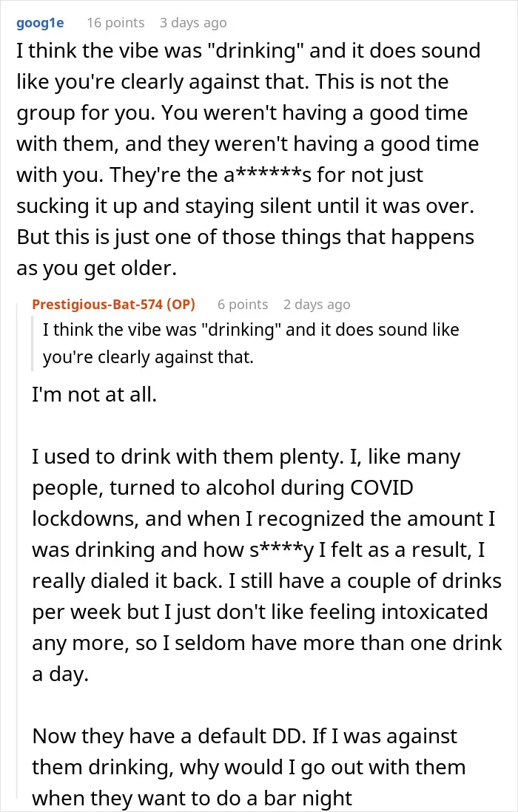
Task: Click the '3 days ago' timestamp
Action: tap(193, 24)
